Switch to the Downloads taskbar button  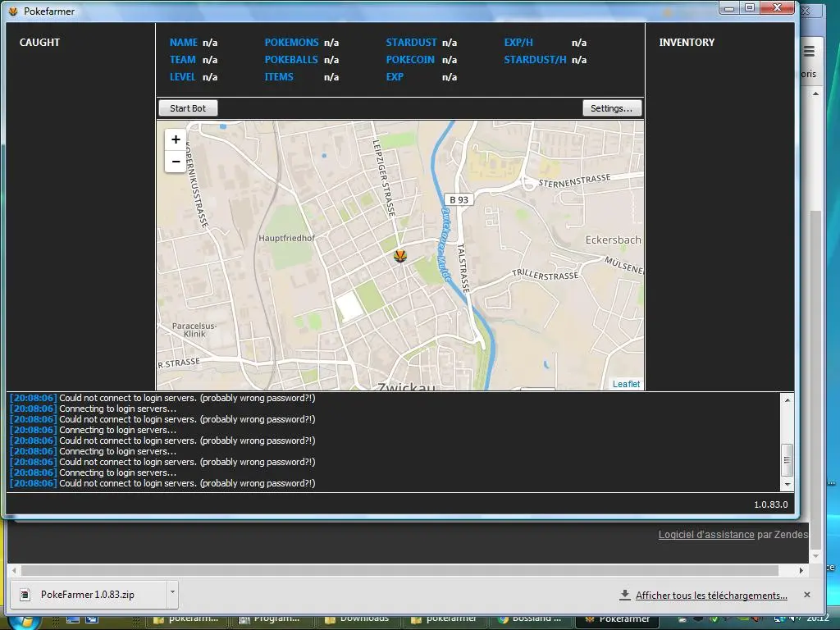(358, 619)
